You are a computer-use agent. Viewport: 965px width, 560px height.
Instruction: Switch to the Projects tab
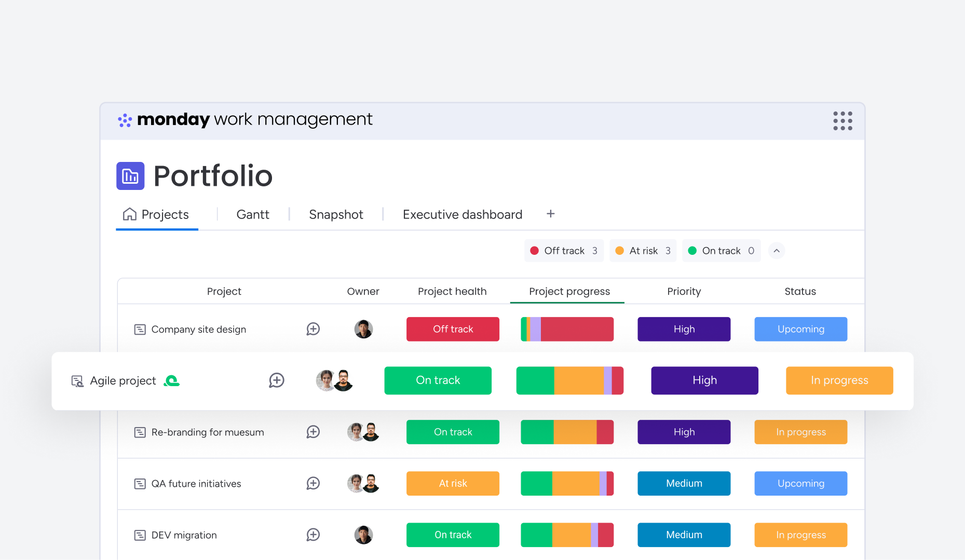[157, 214]
